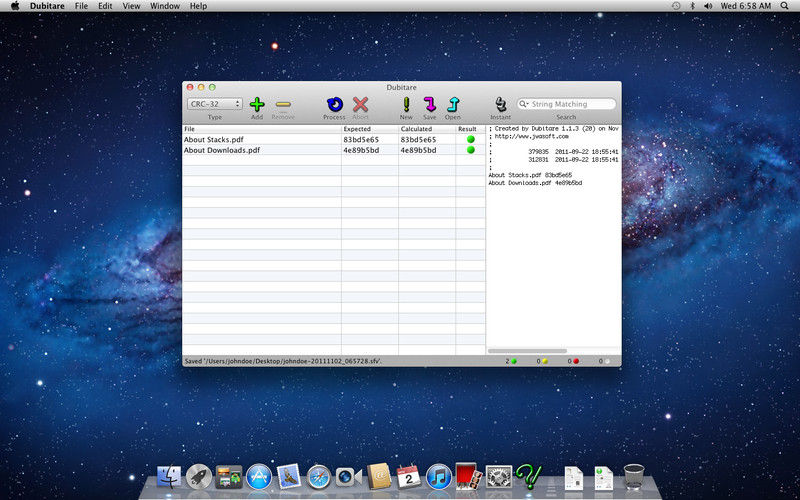Open Safari from the dock

coord(319,477)
